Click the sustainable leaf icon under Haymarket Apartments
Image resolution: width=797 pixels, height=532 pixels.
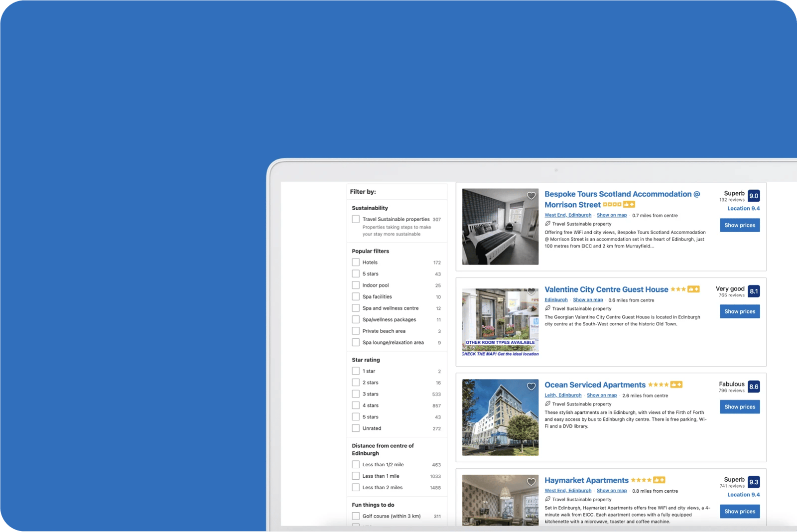click(547, 499)
